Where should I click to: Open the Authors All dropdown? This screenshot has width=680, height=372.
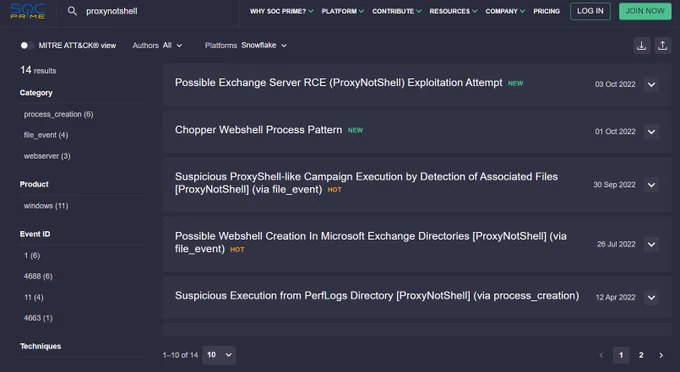pyautogui.click(x=157, y=45)
